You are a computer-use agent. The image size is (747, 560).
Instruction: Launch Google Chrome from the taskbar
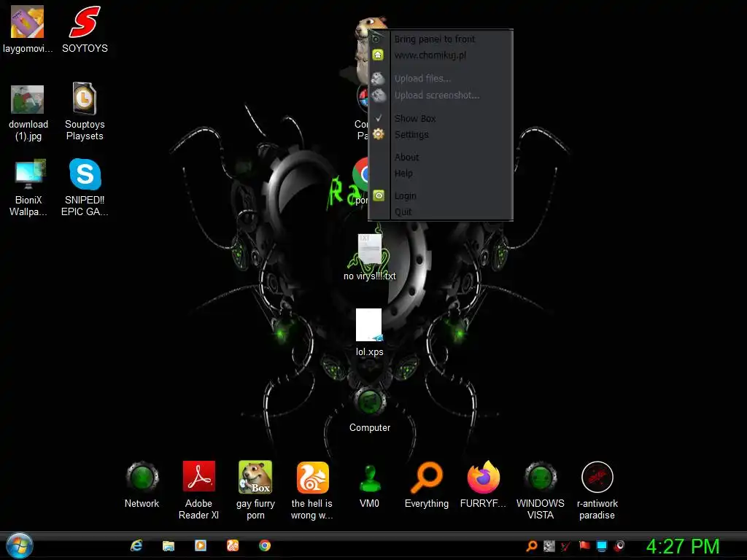point(265,545)
